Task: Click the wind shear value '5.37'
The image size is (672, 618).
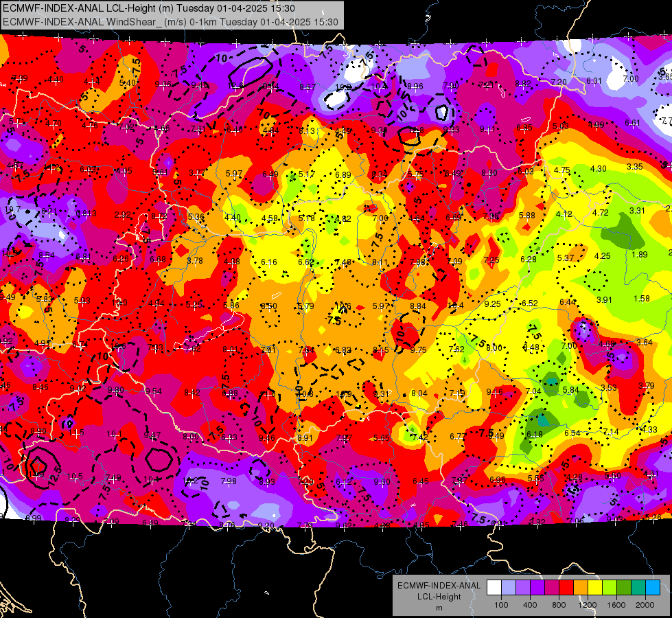Action: tap(566, 258)
